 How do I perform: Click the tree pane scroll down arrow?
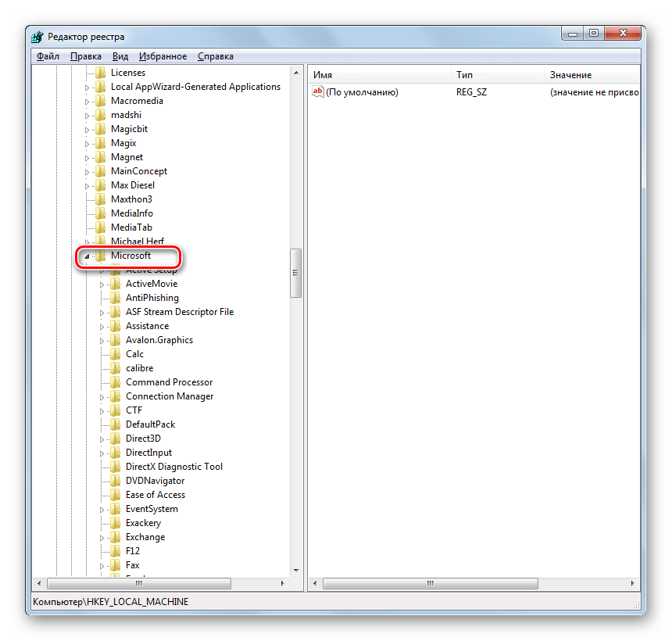[296, 571]
